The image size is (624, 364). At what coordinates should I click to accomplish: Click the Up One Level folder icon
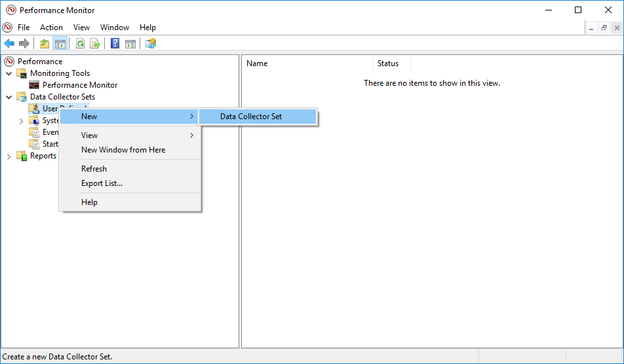[x=45, y=43]
